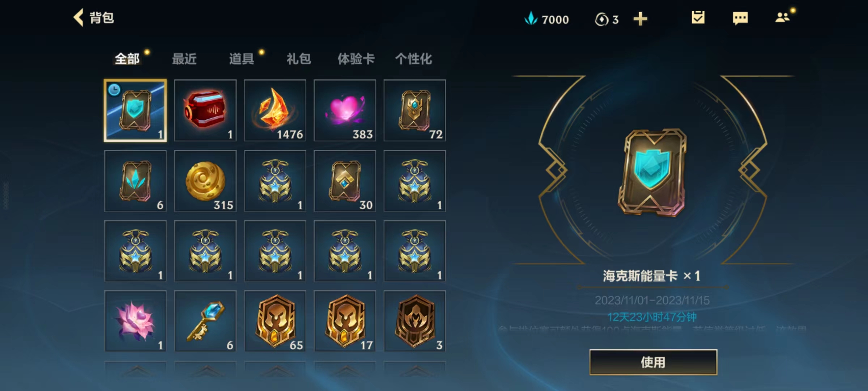Switch to the 礼包 tab
Viewport: 868px width, 391px height.
click(x=298, y=59)
